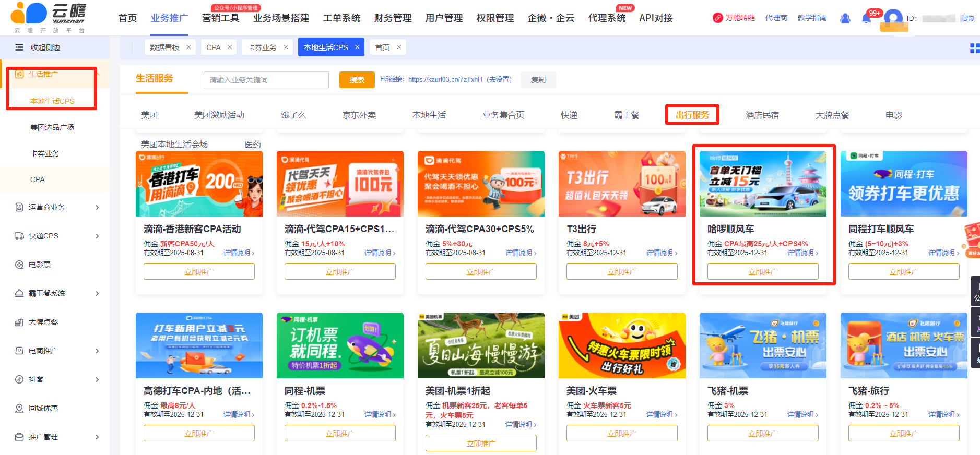Viewport: 980px width, 455px height.
Task: Click the 推广管理 sidebar icon
Action: [19, 437]
